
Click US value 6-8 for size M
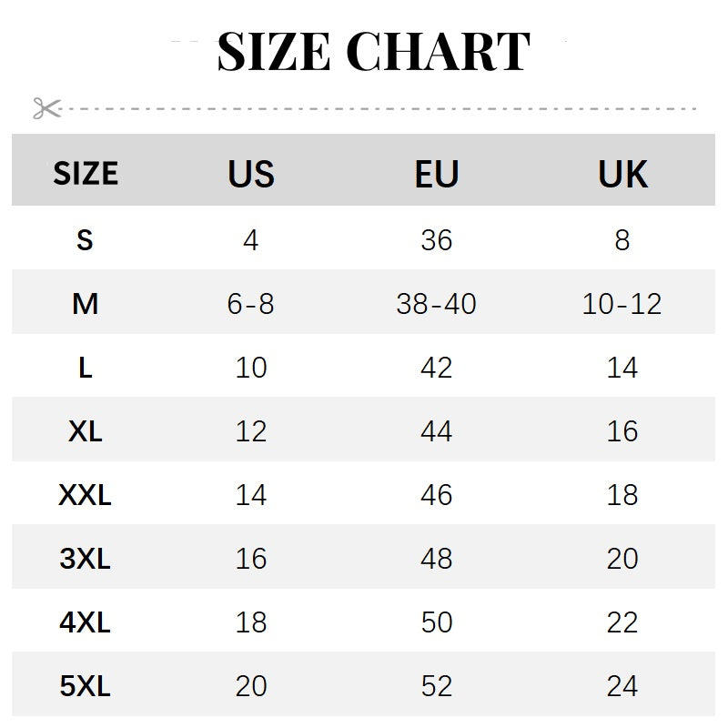(251, 304)
